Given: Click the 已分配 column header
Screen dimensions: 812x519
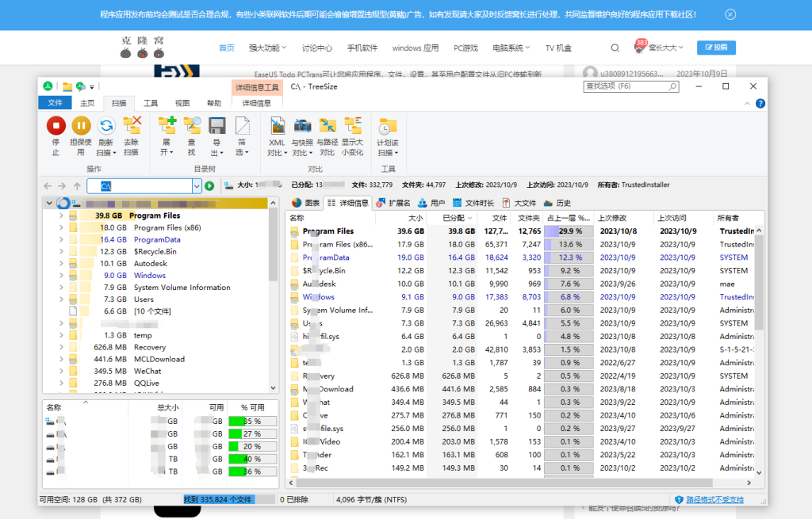Looking at the screenshot, I should point(453,218).
